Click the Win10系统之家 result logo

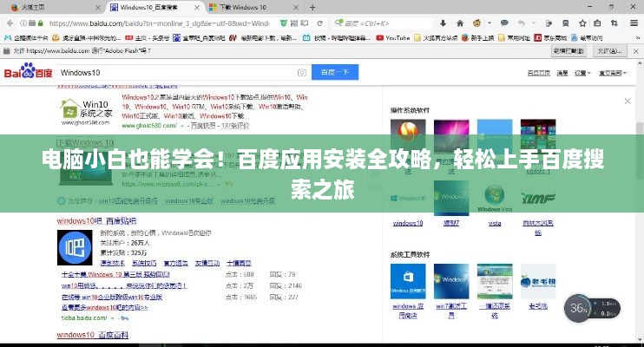pos(85,112)
